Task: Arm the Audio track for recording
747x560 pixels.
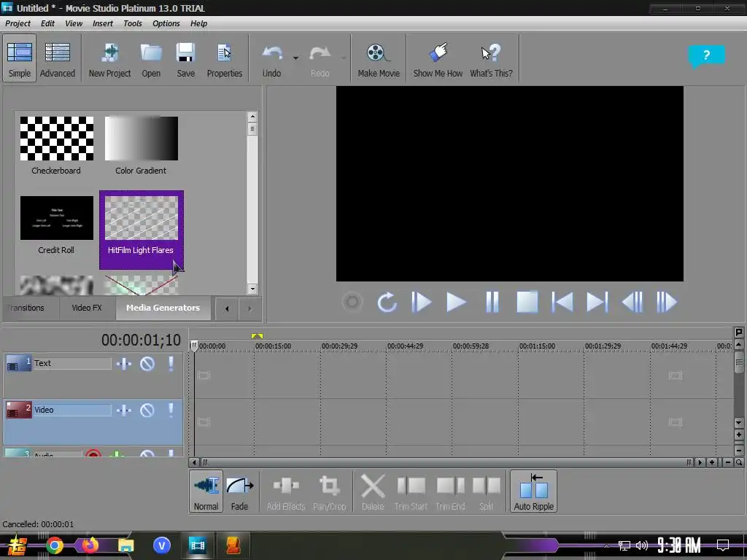Action: coord(93,453)
